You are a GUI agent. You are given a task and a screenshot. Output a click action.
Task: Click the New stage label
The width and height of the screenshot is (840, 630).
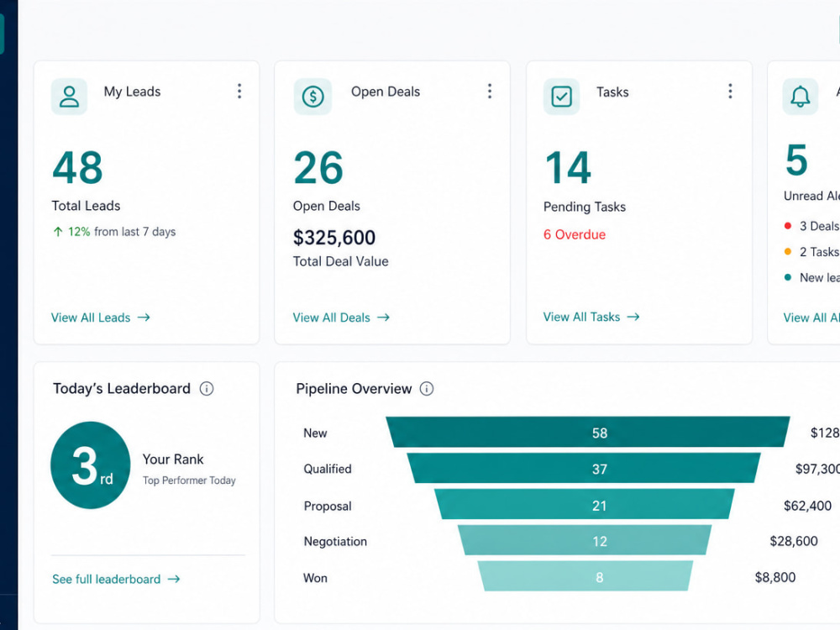[315, 433]
